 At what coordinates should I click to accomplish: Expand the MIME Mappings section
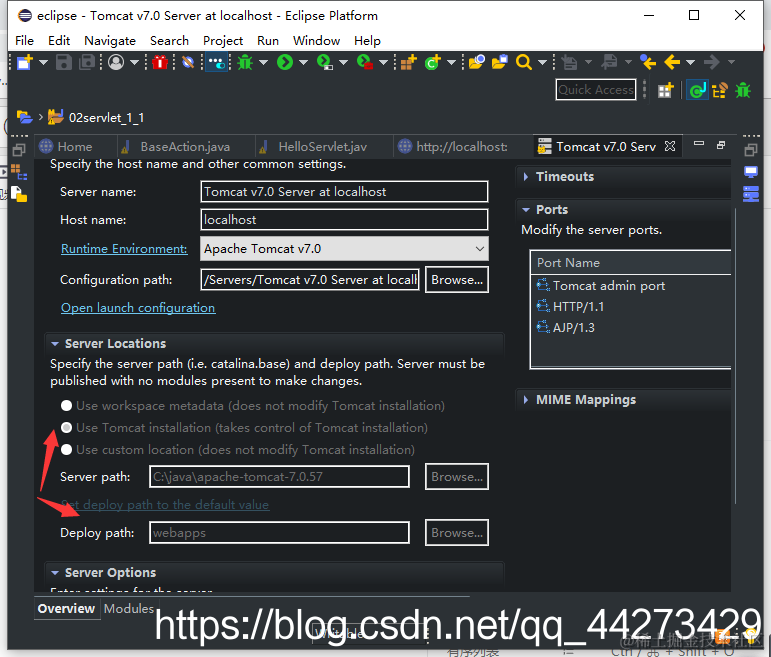(x=526, y=400)
